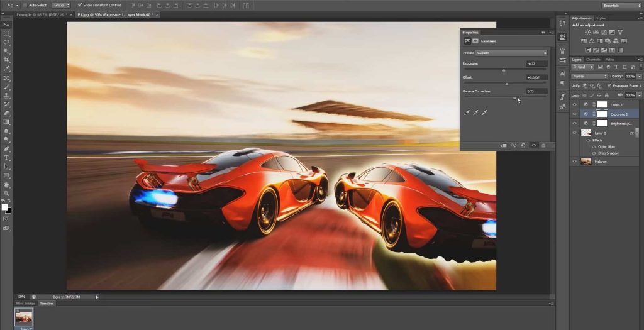The width and height of the screenshot is (644, 330).
Task: Click the Exposure value field
Action: coord(536,63)
